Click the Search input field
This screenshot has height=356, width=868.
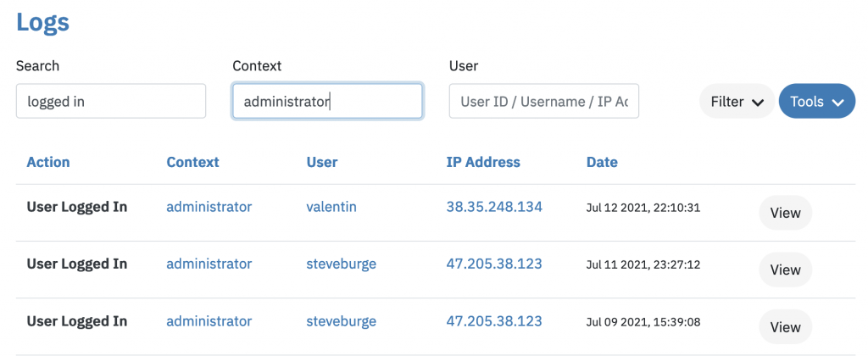pos(111,101)
